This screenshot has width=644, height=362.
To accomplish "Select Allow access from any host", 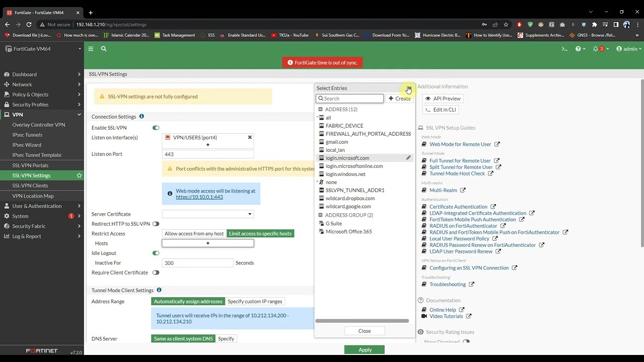I will [194, 233].
